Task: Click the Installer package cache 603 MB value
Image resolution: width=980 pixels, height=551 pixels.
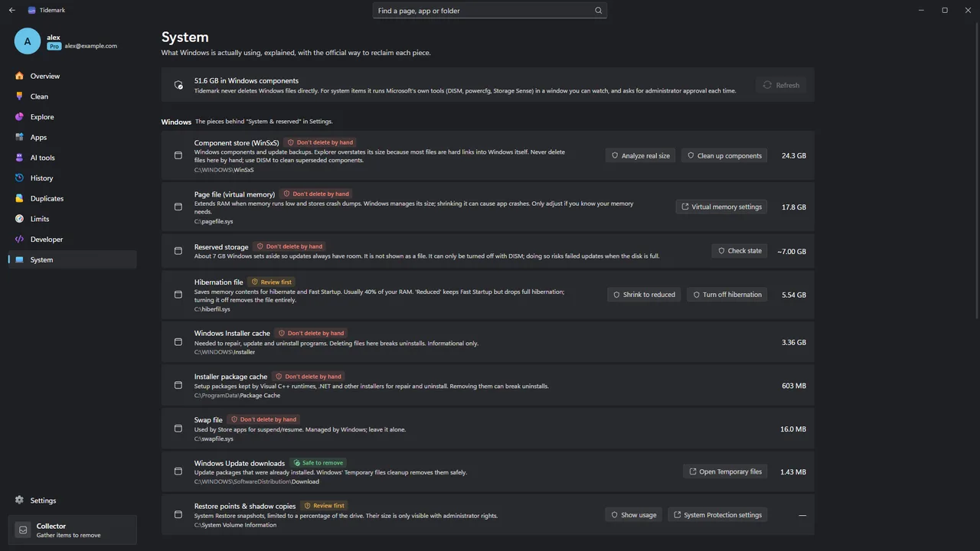Action: pyautogui.click(x=794, y=386)
